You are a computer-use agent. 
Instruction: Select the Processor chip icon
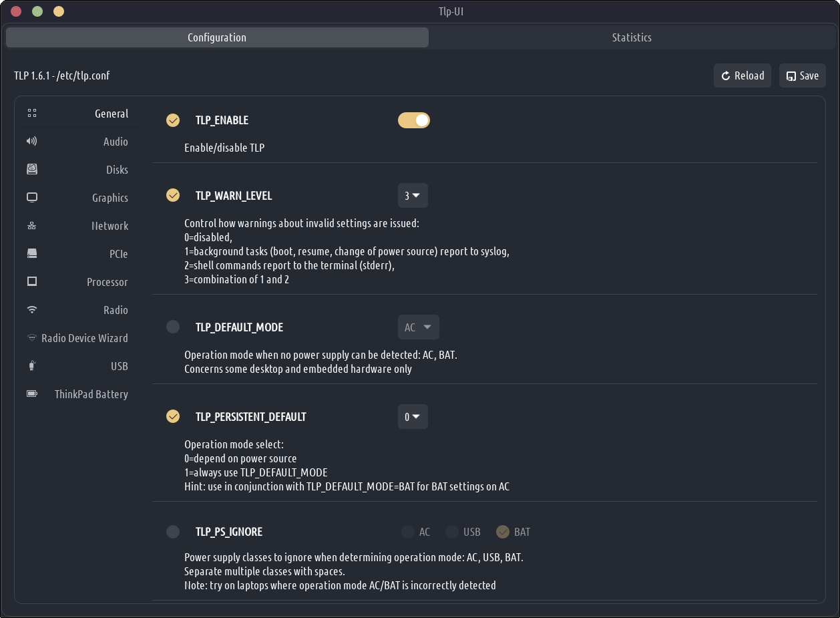point(32,282)
